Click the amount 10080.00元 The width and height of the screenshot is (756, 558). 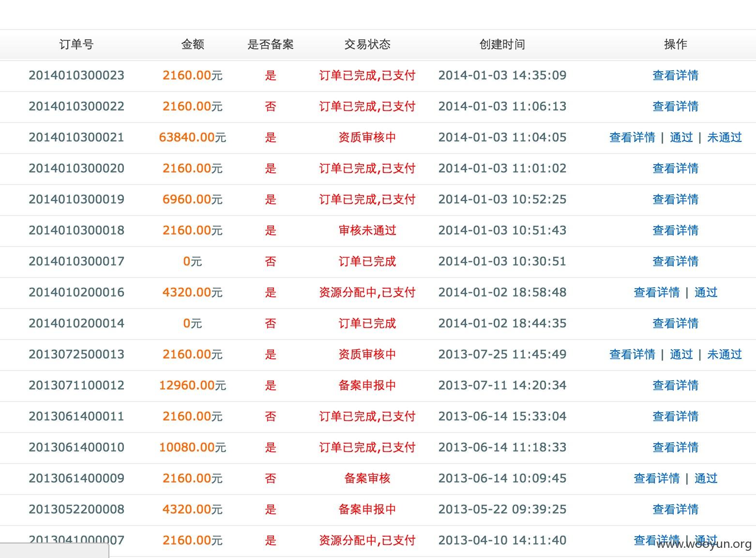[193, 448]
